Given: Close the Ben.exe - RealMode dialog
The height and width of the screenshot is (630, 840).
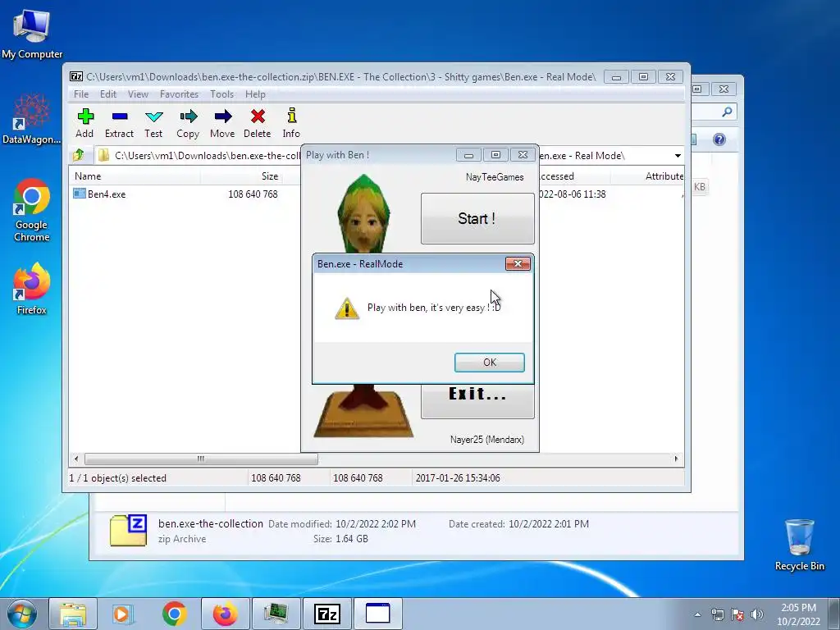Looking at the screenshot, I should pyautogui.click(x=518, y=263).
